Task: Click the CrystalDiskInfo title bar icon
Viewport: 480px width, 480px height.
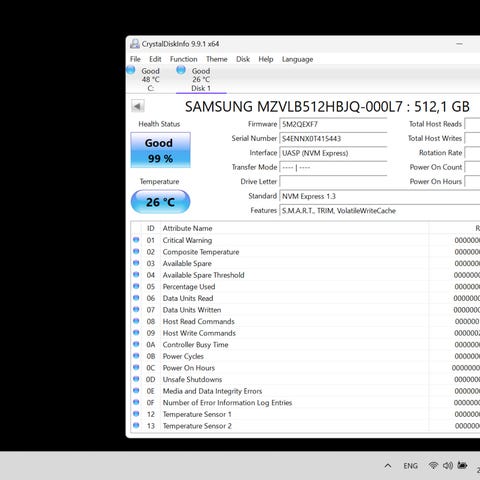Action: 135,44
